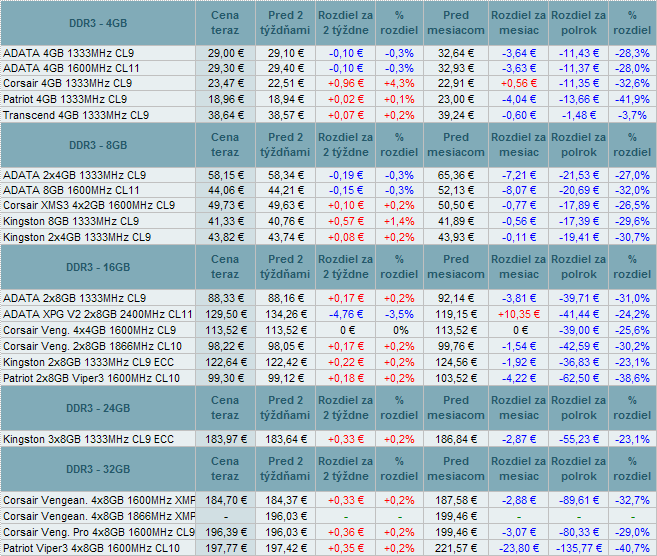The image size is (657, 556).
Task: Click the 124,56 € month-ago price
Action: [456, 362]
